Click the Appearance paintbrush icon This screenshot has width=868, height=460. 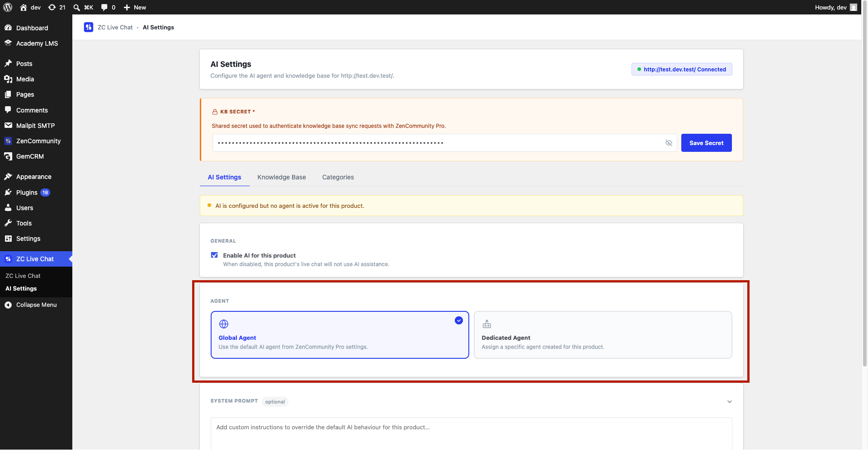(8, 176)
